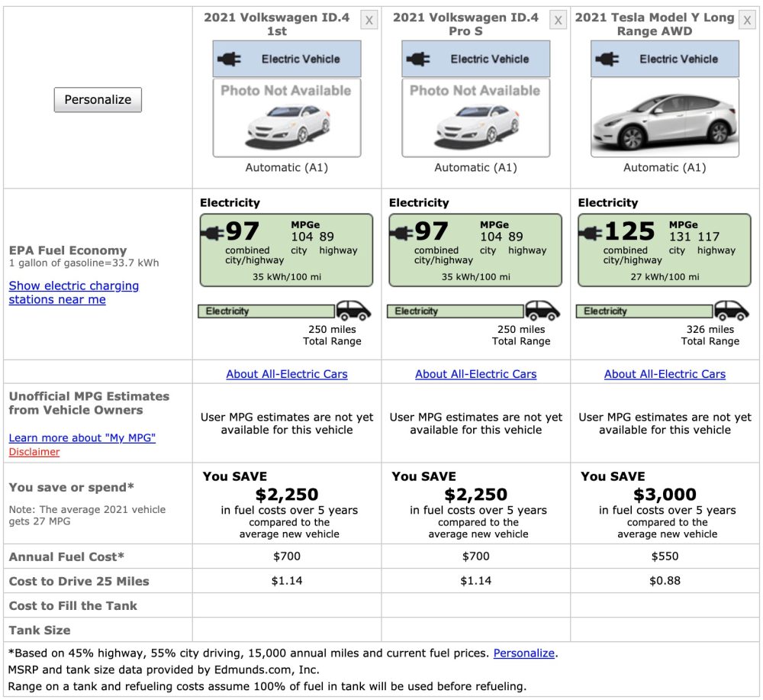Image resolution: width=763 pixels, height=700 pixels.
Task: Open About All-Electric Cars under ID.4 Pro S
Action: click(476, 374)
